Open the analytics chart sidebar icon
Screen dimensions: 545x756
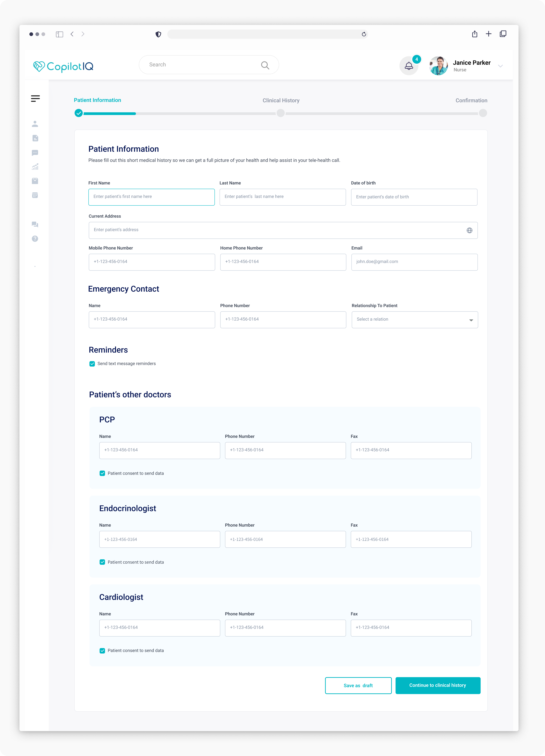(35, 167)
